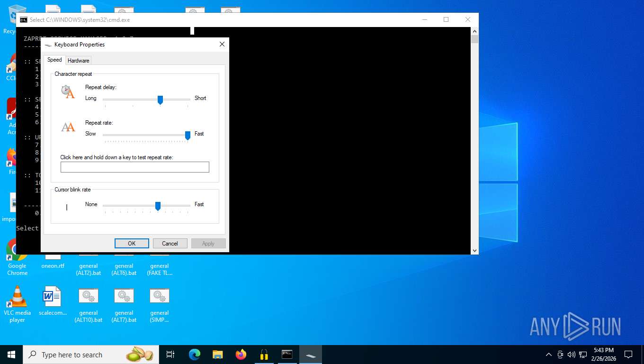Select the Speed tab

pyautogui.click(x=54, y=60)
